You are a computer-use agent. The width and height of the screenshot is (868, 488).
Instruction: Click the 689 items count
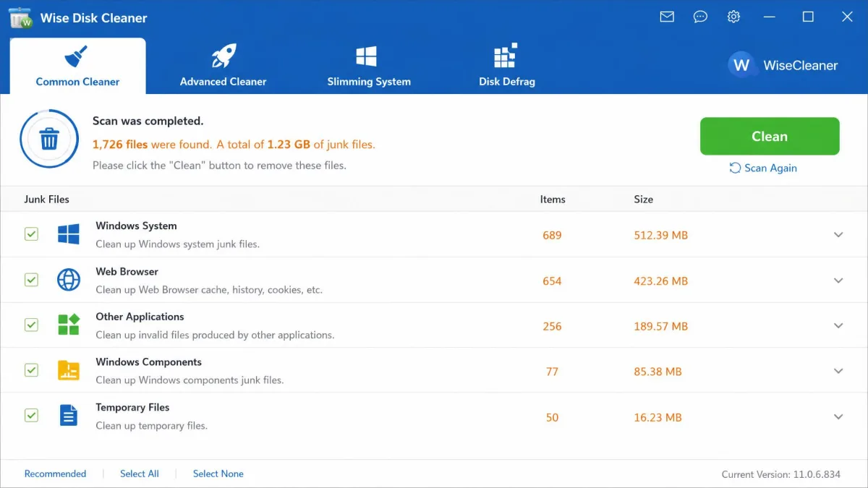point(552,235)
